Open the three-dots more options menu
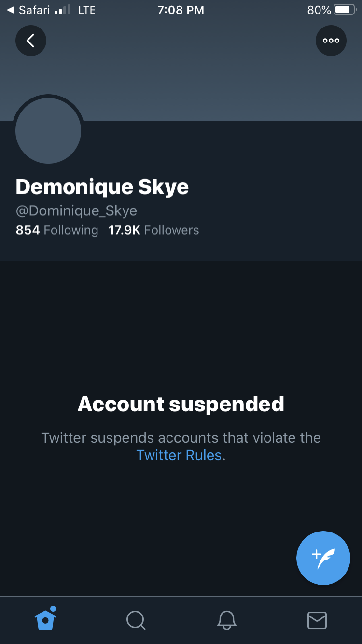The height and width of the screenshot is (644, 362). click(x=331, y=41)
